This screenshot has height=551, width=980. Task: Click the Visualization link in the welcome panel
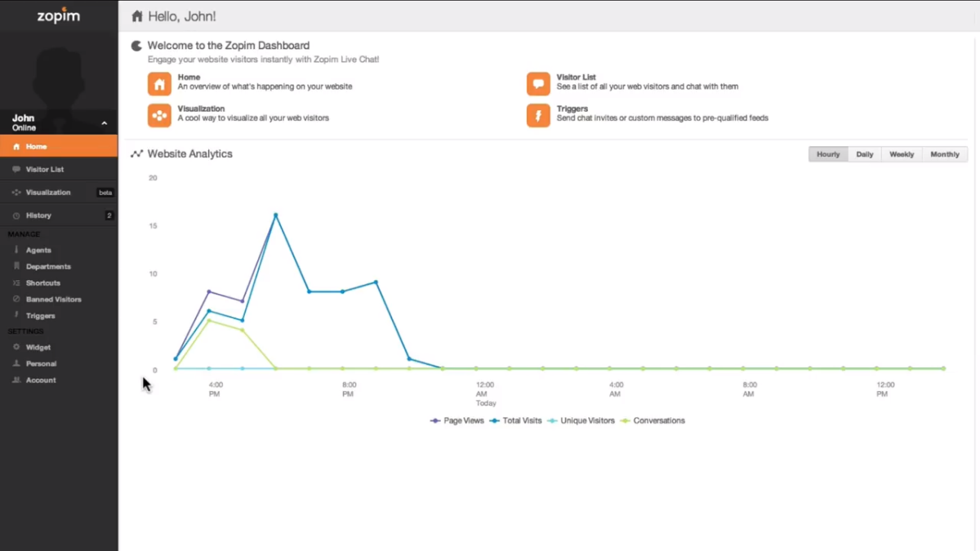click(x=201, y=109)
